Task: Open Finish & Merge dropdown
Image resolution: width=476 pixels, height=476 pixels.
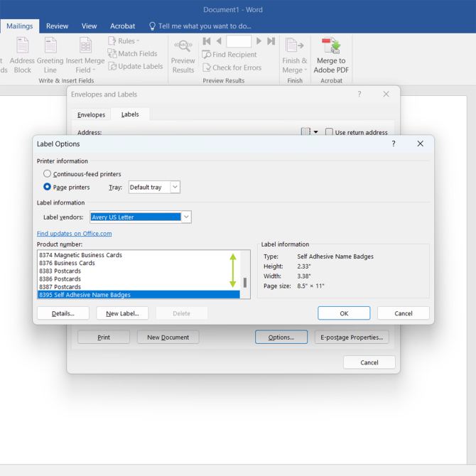Action: point(294,55)
